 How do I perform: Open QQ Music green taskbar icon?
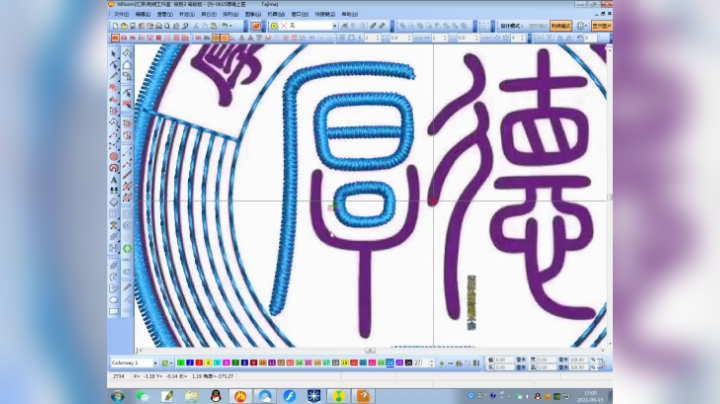coord(338,396)
